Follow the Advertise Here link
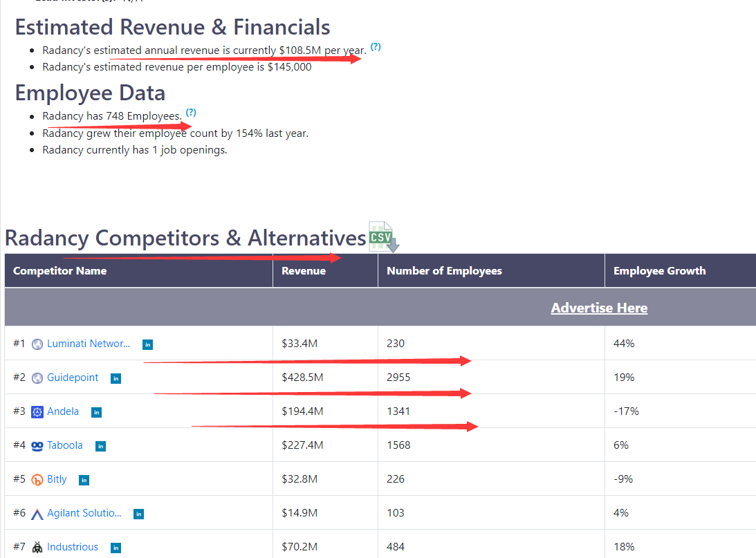The width and height of the screenshot is (756, 558). [599, 308]
